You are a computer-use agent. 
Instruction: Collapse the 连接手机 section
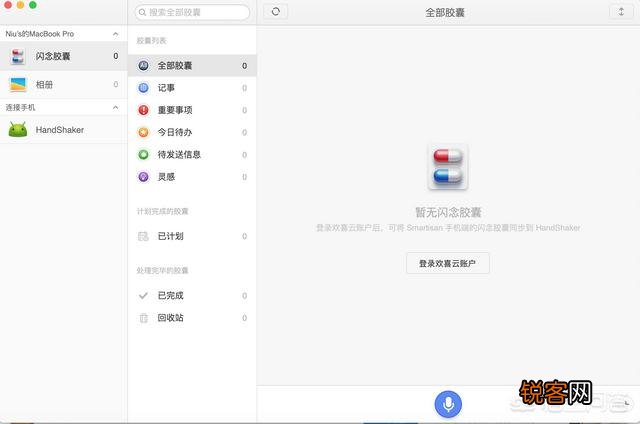click(116, 107)
